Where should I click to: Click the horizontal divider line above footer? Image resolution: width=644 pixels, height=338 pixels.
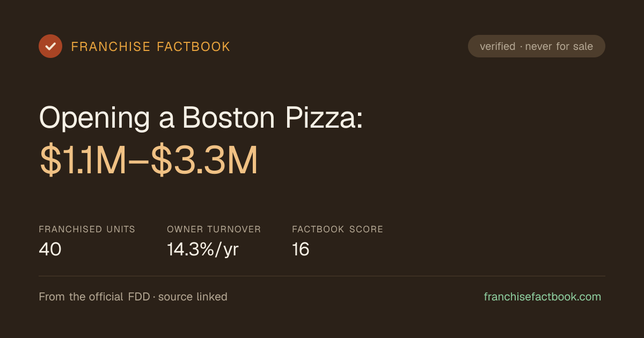(x=322, y=276)
